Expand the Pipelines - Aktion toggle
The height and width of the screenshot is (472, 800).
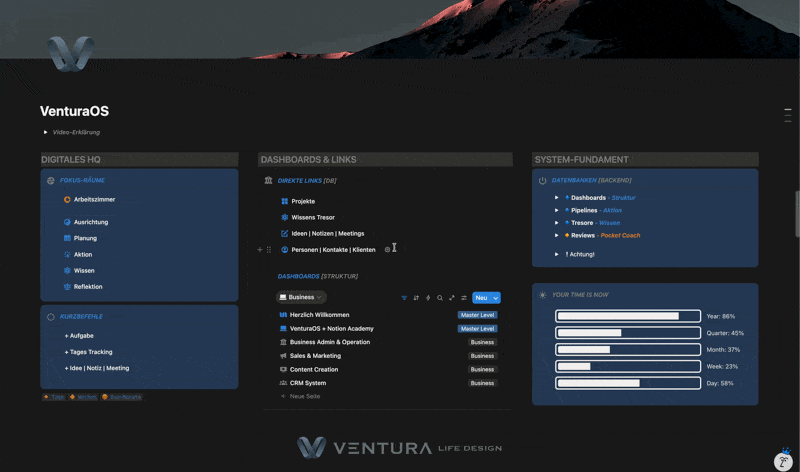556,211
